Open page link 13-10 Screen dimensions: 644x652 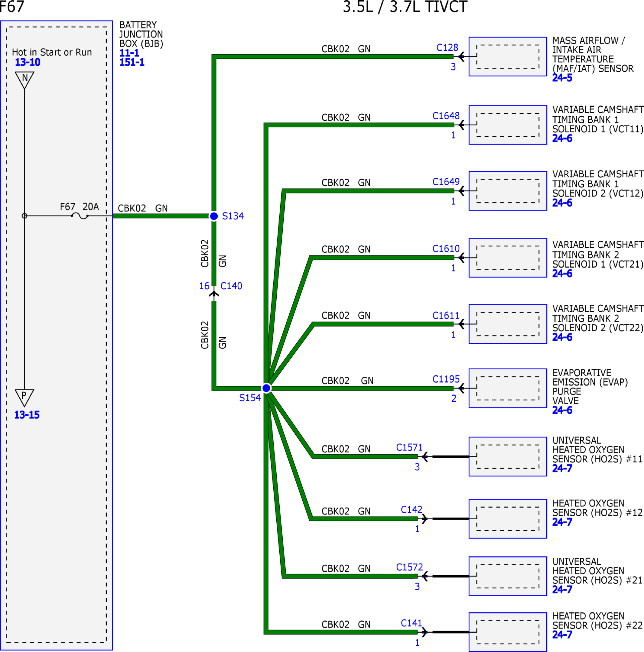[28, 62]
